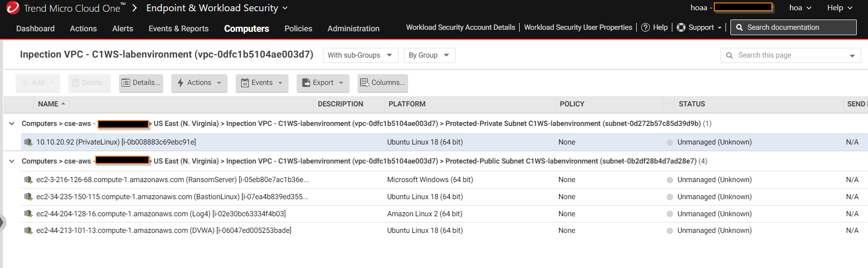Click the Support lifebuoy icon
Image resolution: width=868 pixels, height=268 pixels.
tap(681, 27)
